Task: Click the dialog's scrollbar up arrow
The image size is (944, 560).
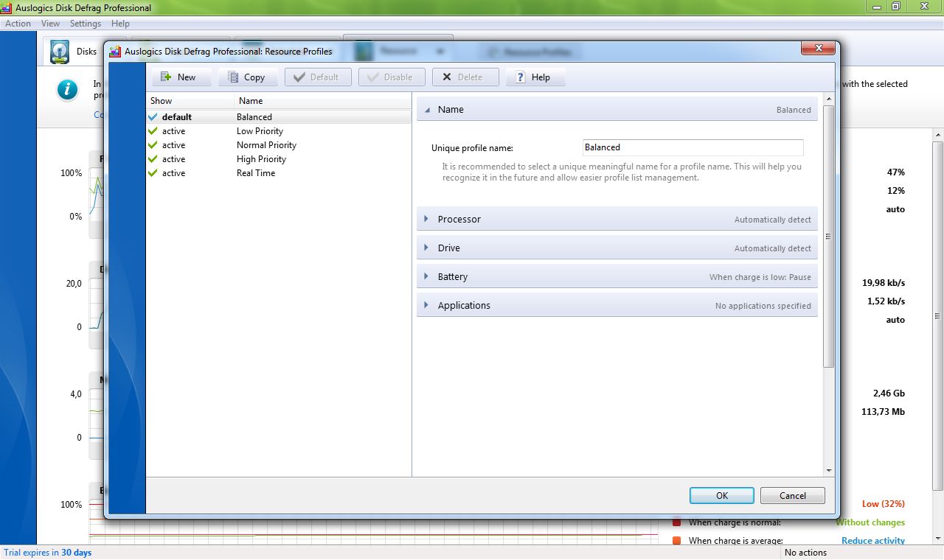Action: [x=828, y=99]
